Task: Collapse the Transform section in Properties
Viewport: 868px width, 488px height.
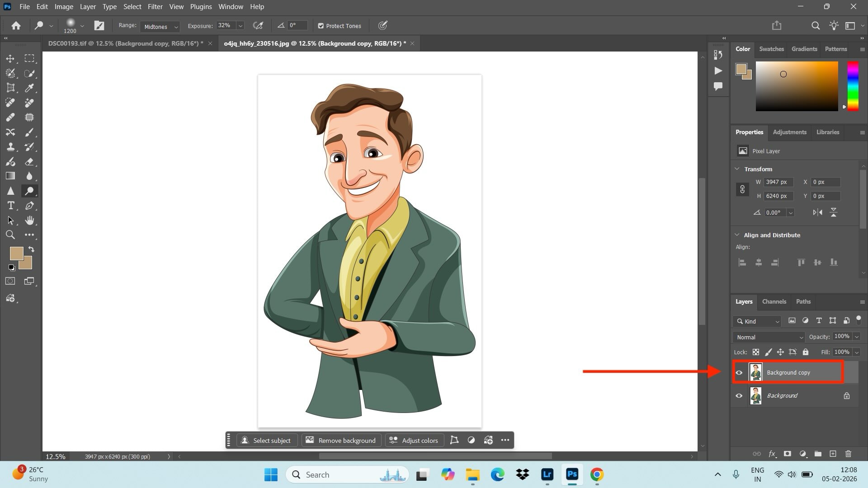Action: point(737,169)
